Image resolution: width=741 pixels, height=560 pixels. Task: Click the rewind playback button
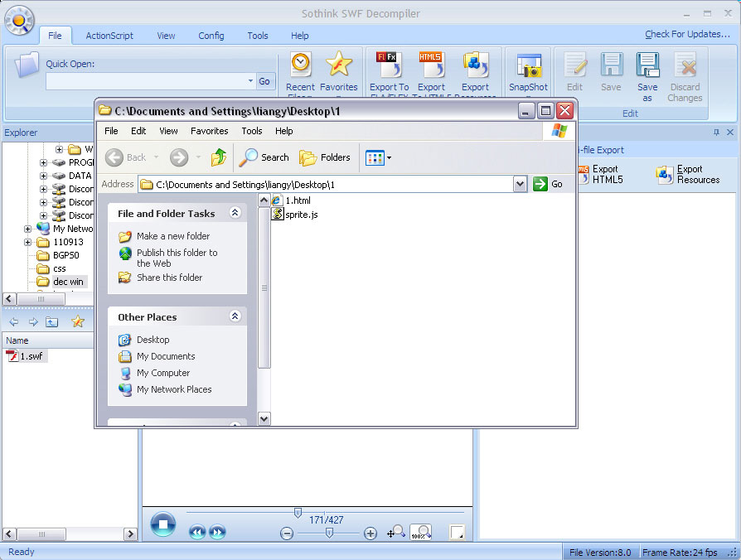[197, 532]
